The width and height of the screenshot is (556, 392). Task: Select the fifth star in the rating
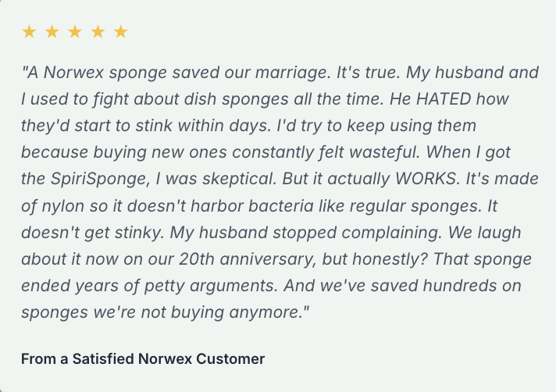point(120,32)
